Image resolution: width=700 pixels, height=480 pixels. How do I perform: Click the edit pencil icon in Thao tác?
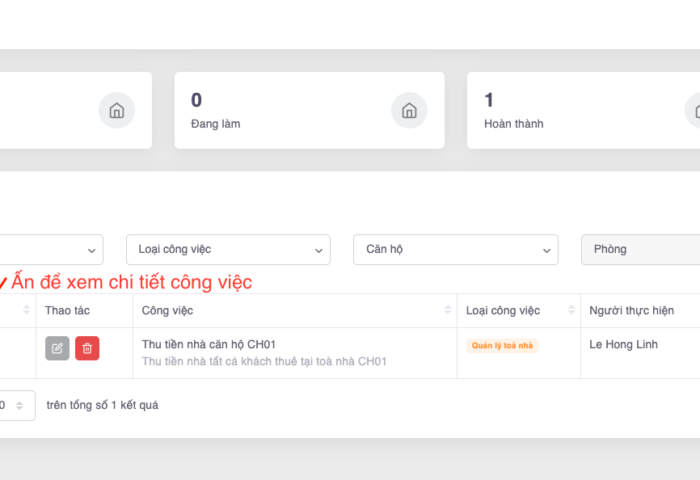[x=57, y=348]
